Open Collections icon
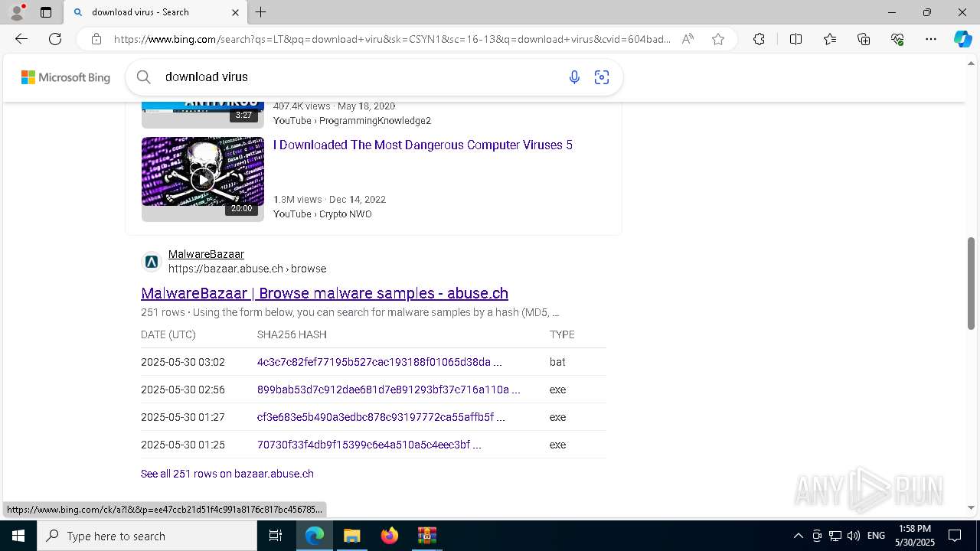Image resolution: width=980 pixels, height=551 pixels. tap(864, 39)
